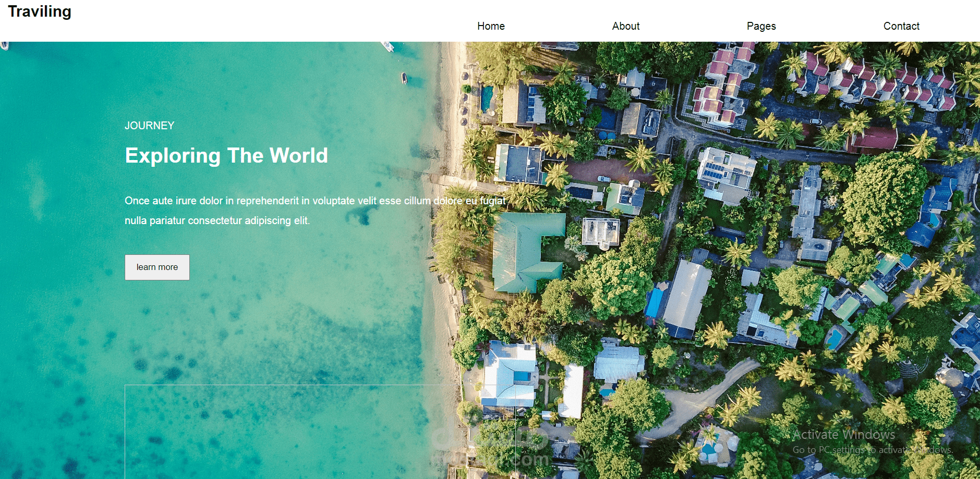Click the Exploring The World heading
Image resolution: width=980 pixels, height=479 pixels.
coord(226,155)
